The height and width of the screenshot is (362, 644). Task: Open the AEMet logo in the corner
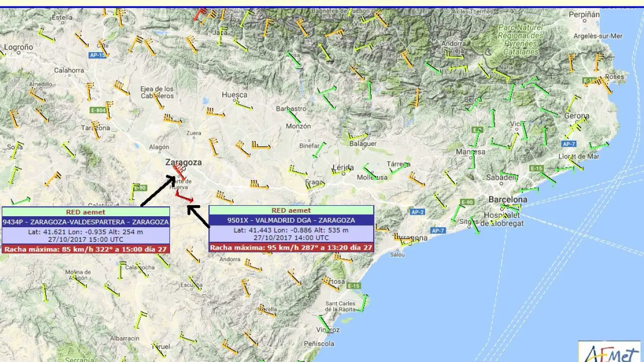(x=609, y=351)
